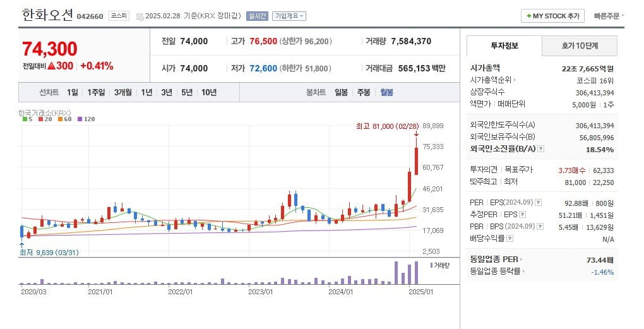Click the 시가총액 value 22조 7,665억원

[x=588, y=69]
